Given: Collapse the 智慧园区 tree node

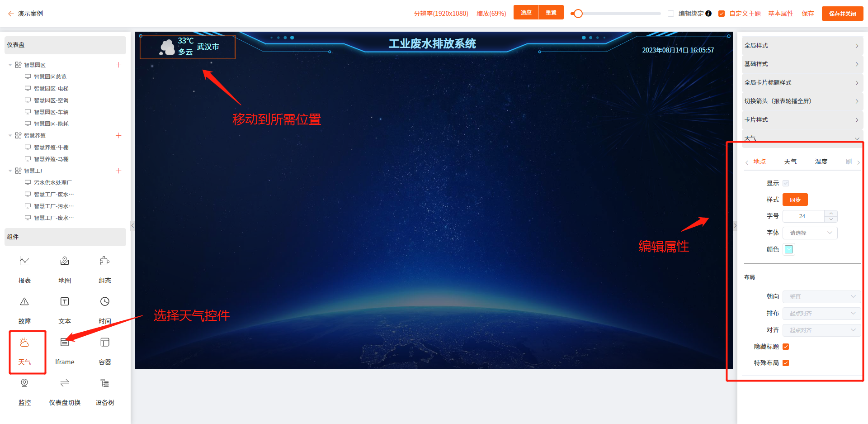Looking at the screenshot, I should (10, 65).
